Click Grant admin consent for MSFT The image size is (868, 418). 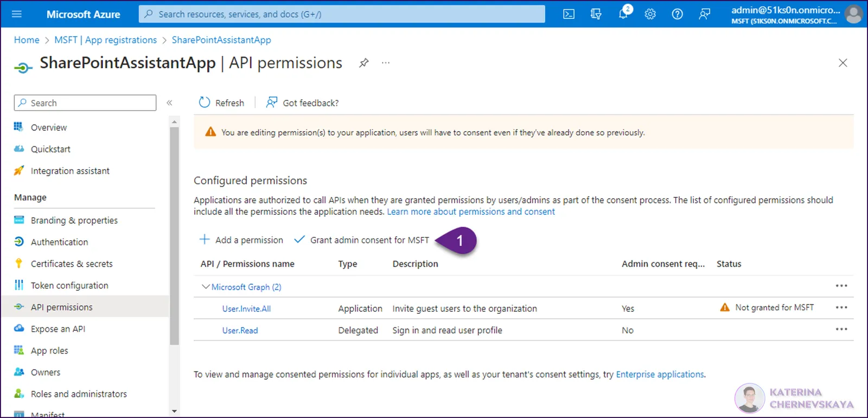click(361, 240)
